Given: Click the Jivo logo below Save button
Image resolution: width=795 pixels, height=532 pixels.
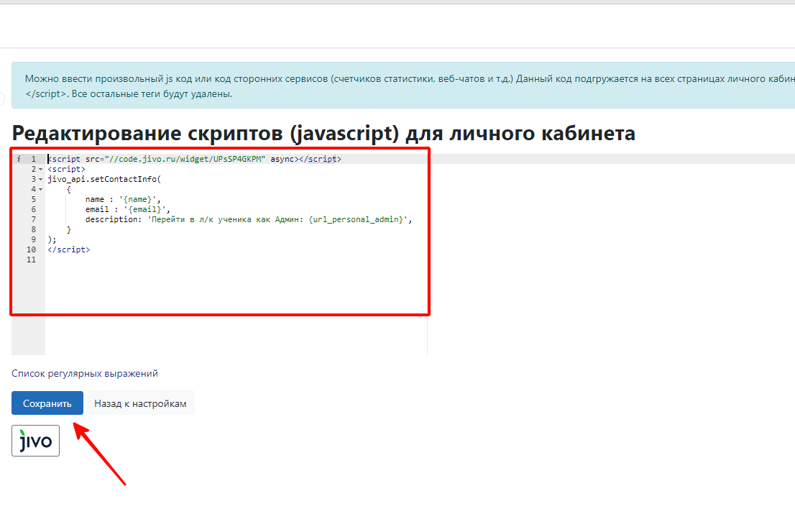Looking at the screenshot, I should click(x=35, y=441).
